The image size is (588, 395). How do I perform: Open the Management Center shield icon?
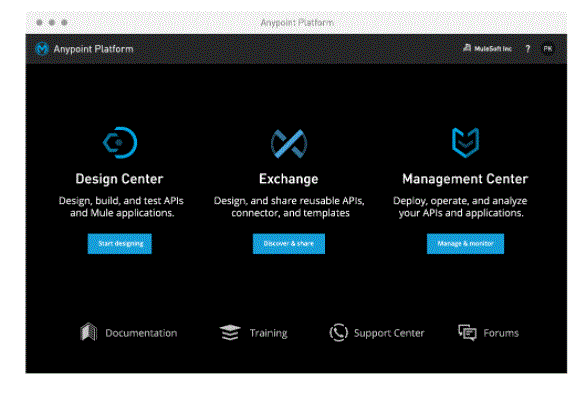[x=465, y=143]
